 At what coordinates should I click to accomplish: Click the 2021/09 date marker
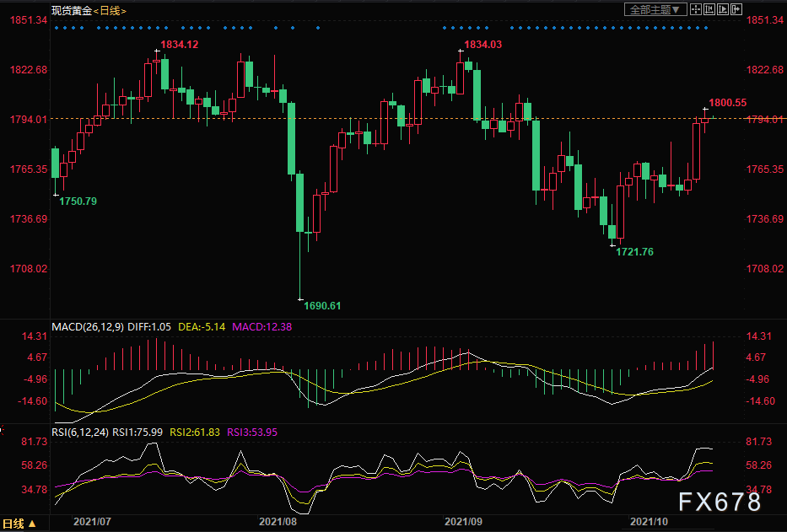coord(463,521)
